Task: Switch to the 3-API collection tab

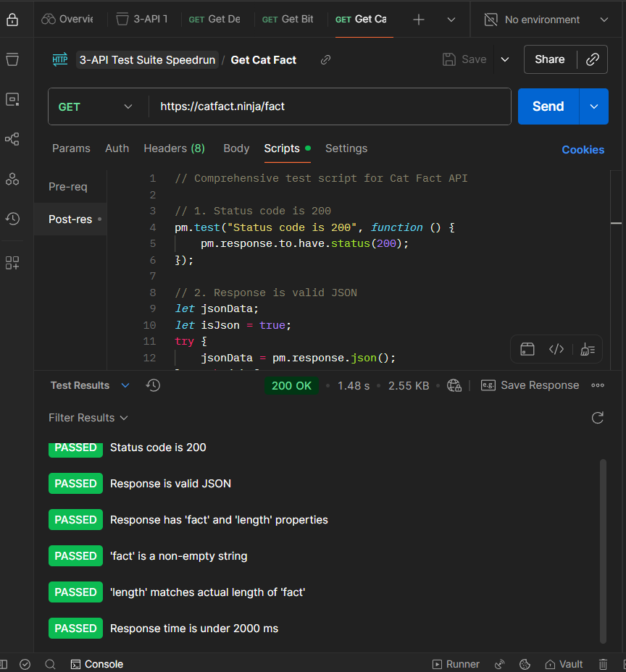Action: click(x=142, y=20)
